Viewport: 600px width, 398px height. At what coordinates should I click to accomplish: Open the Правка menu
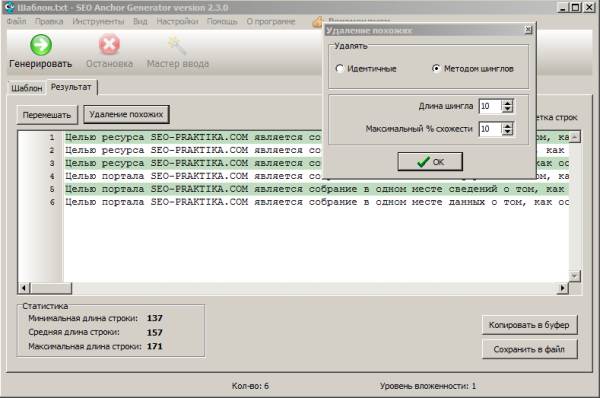49,21
